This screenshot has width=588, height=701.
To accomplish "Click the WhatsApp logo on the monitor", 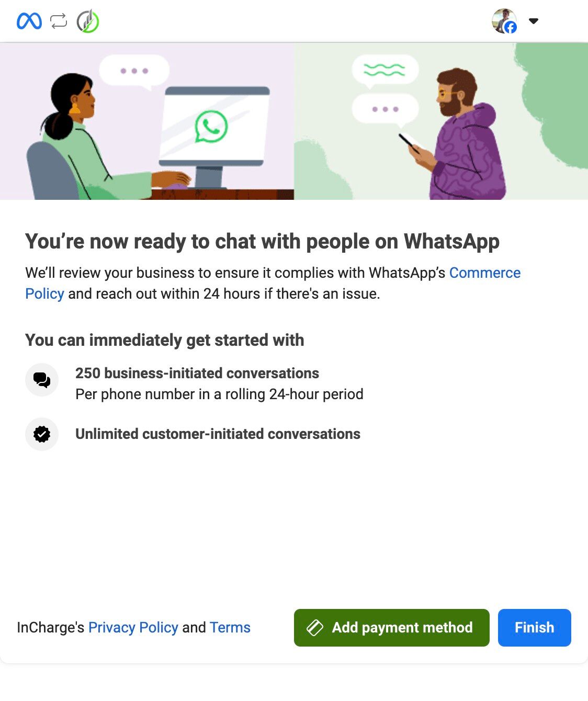I will (211, 127).
